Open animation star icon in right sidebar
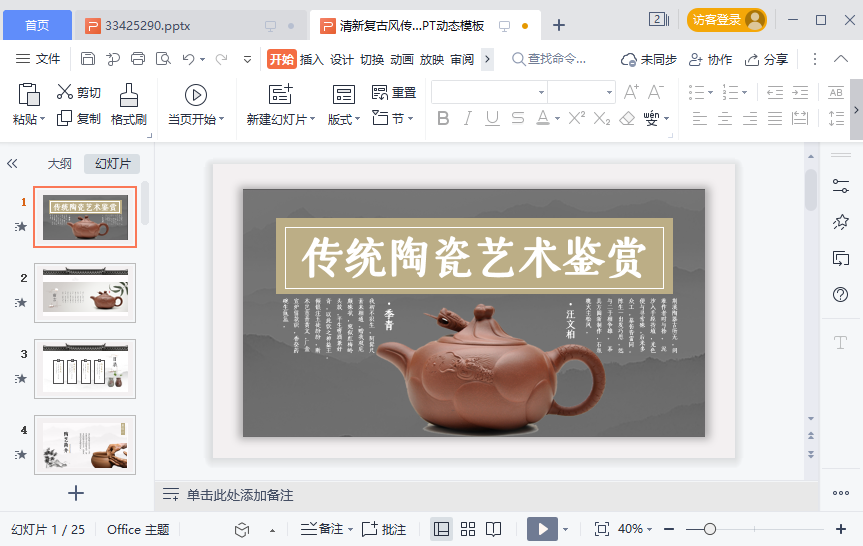Image resolution: width=863 pixels, height=546 pixels. (x=840, y=222)
